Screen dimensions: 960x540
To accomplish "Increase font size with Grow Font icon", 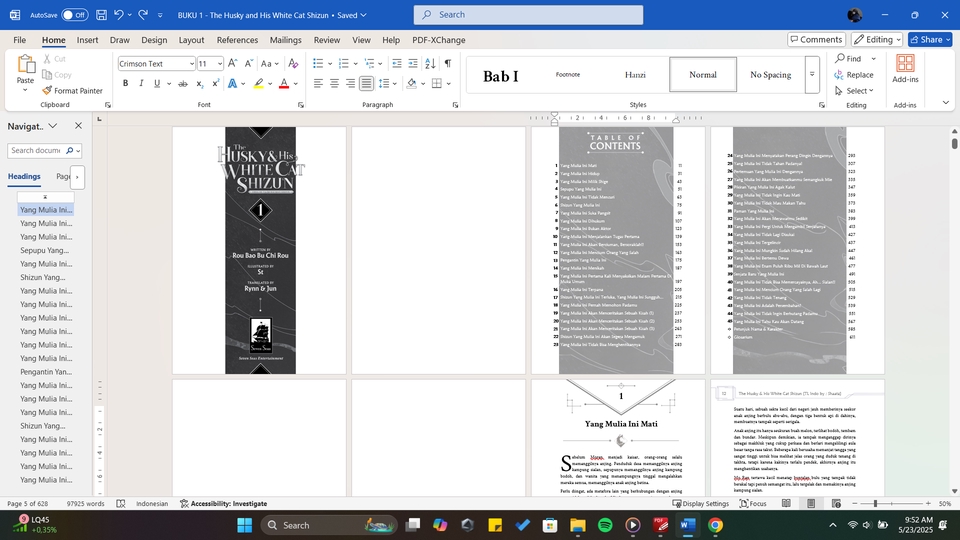I will (233, 63).
